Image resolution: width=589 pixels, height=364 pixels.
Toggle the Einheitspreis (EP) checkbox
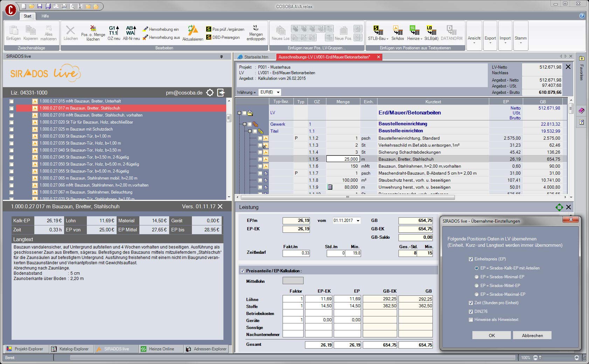471,259
